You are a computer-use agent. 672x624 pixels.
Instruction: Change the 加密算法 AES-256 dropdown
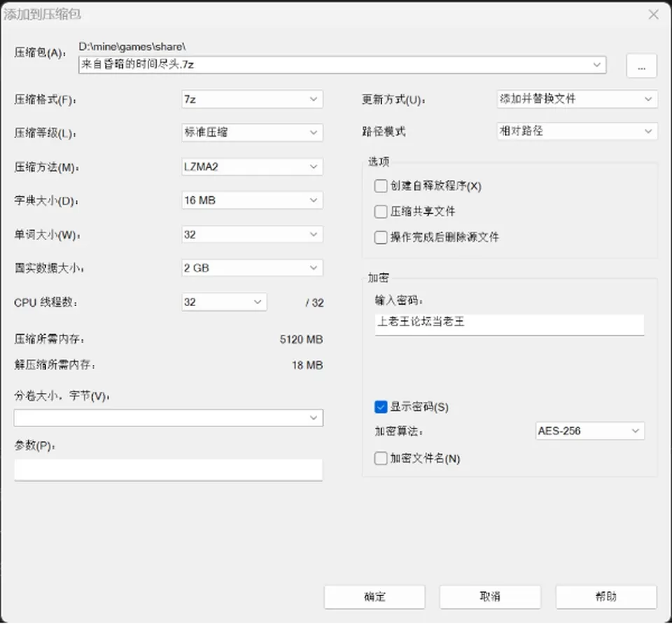point(589,431)
